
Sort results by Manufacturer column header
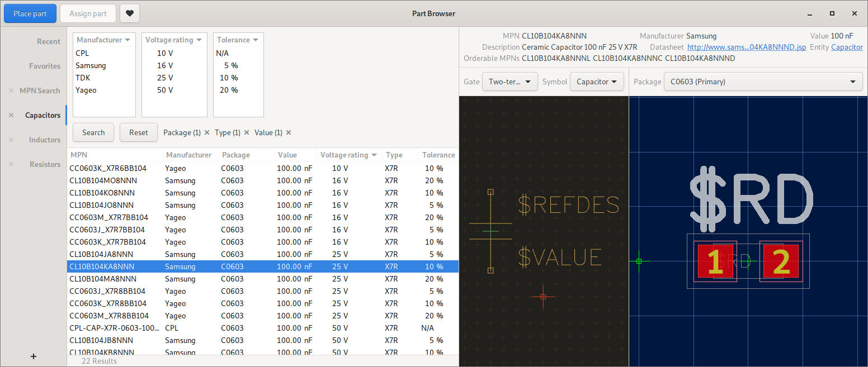(x=190, y=155)
